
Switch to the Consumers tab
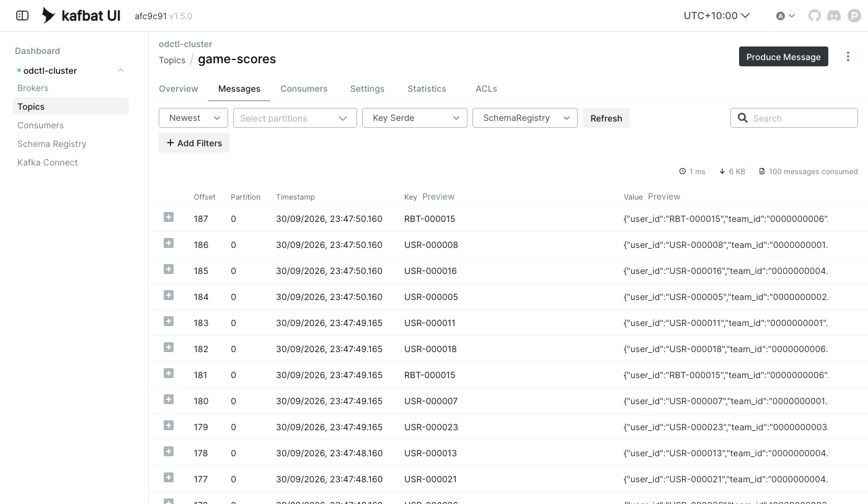coord(304,89)
